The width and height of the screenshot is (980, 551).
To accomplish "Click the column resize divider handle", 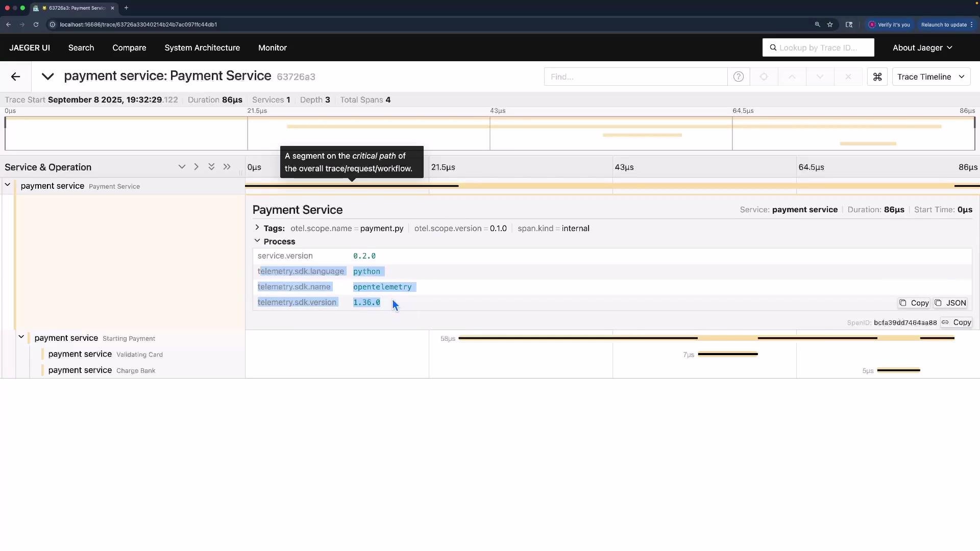I will click(241, 172).
